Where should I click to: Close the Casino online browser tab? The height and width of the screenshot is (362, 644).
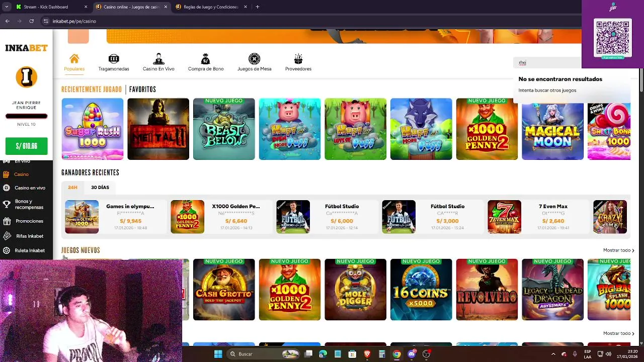166,7
